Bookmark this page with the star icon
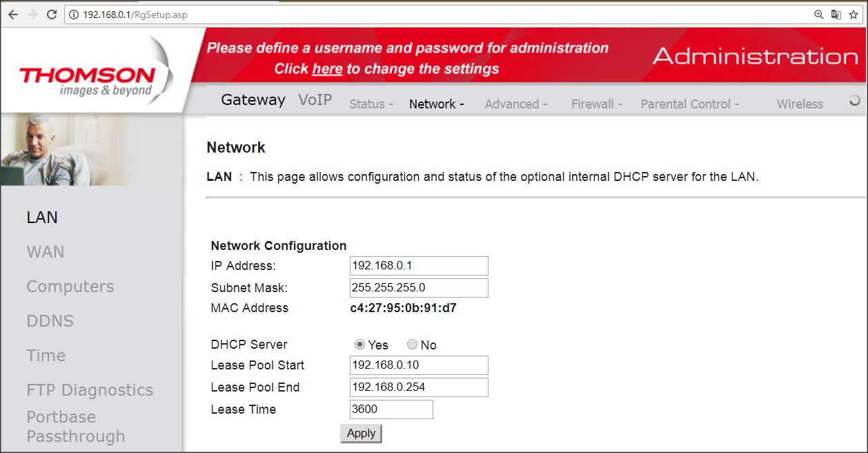Image resolution: width=868 pixels, height=453 pixels. (854, 15)
